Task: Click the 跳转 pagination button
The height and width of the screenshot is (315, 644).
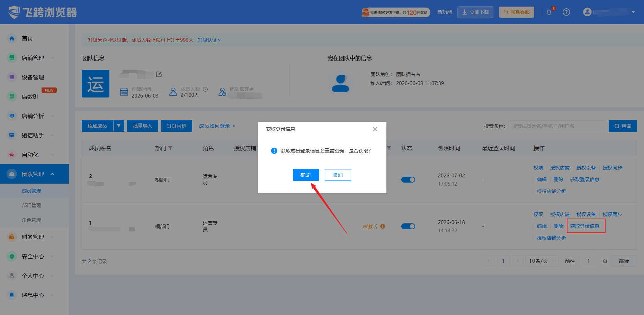Action: [x=624, y=261]
